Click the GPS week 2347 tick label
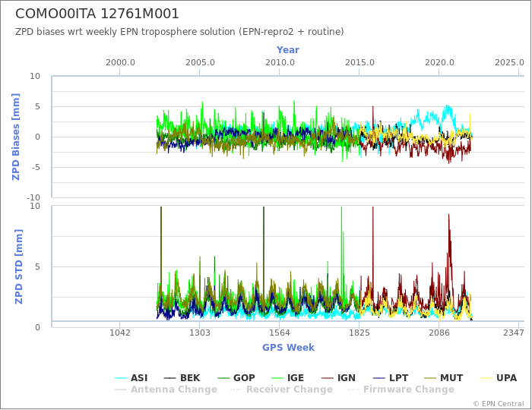Viewport: 532px width, 410px height. (x=514, y=333)
